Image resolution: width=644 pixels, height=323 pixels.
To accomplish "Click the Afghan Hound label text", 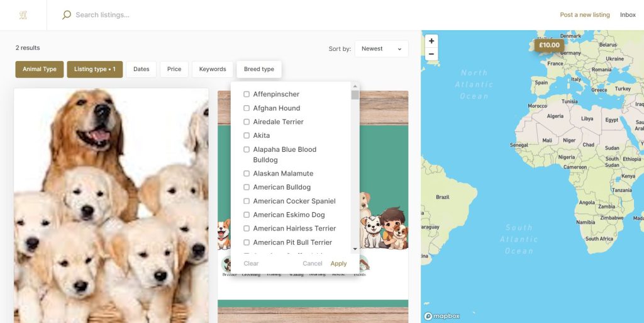I will 277,108.
